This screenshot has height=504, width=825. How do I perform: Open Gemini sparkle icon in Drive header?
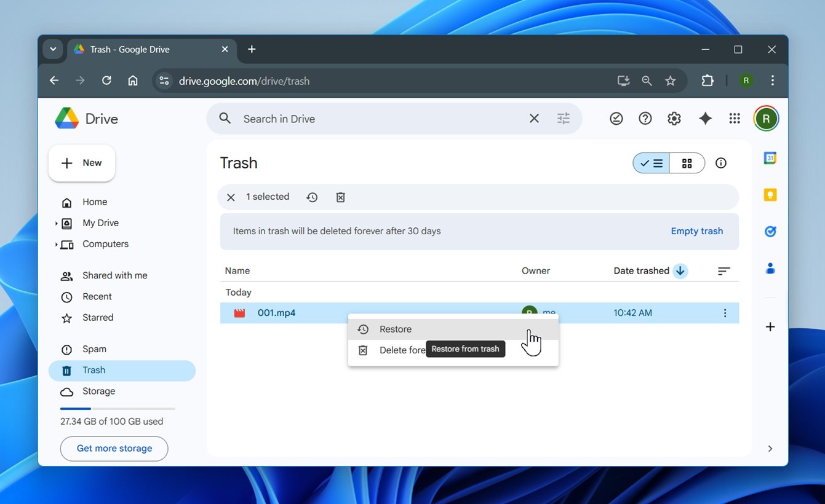(x=705, y=119)
